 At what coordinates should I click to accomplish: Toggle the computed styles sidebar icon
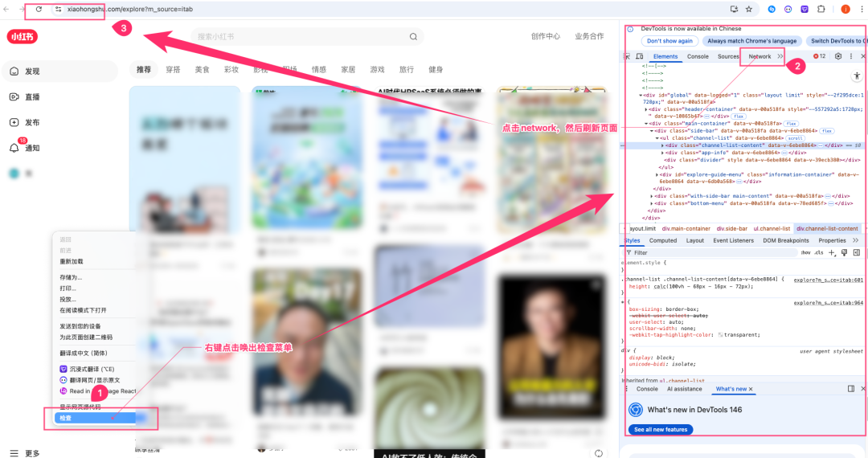point(856,252)
